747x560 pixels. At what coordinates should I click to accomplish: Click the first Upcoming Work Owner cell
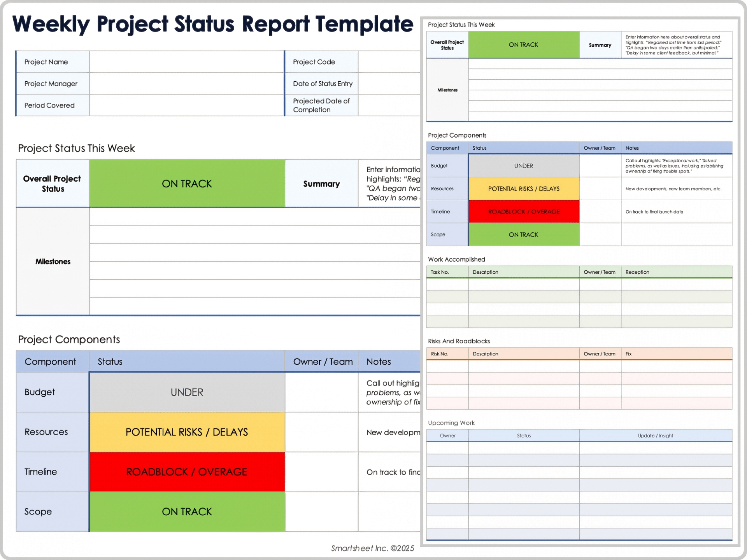coord(447,447)
